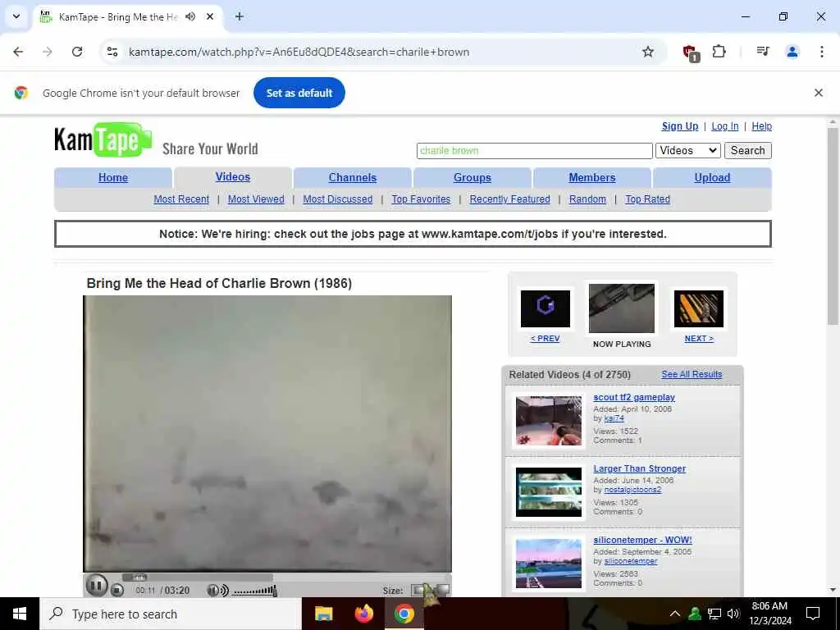This screenshot has height=630, width=840.
Task: Open the Larger Than Stronger thumbnail
Action: [549, 492]
